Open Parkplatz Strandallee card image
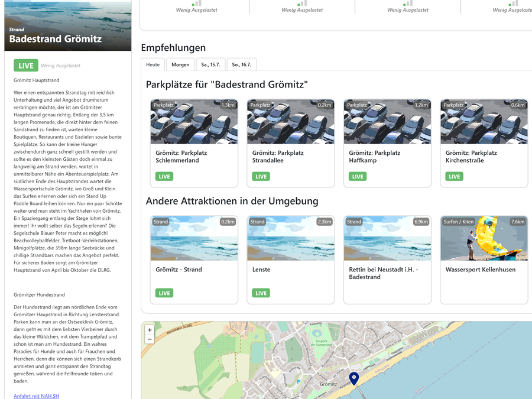This screenshot has width=532, height=399. pyautogui.click(x=291, y=122)
